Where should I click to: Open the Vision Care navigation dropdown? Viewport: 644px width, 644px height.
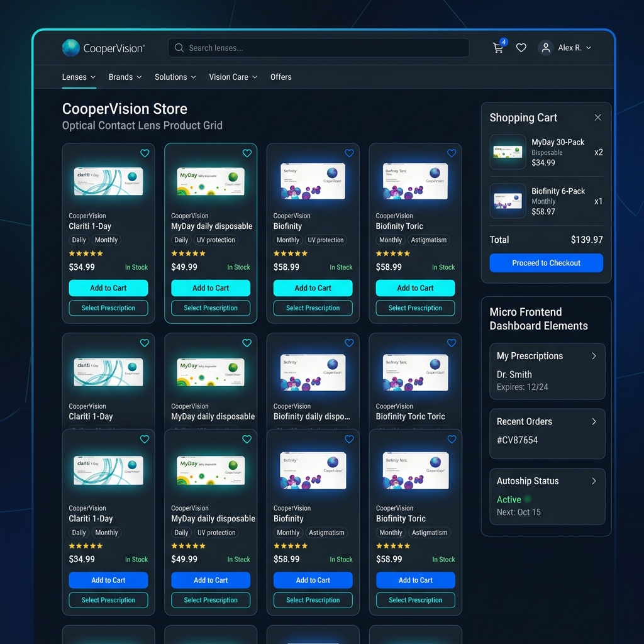pos(233,77)
